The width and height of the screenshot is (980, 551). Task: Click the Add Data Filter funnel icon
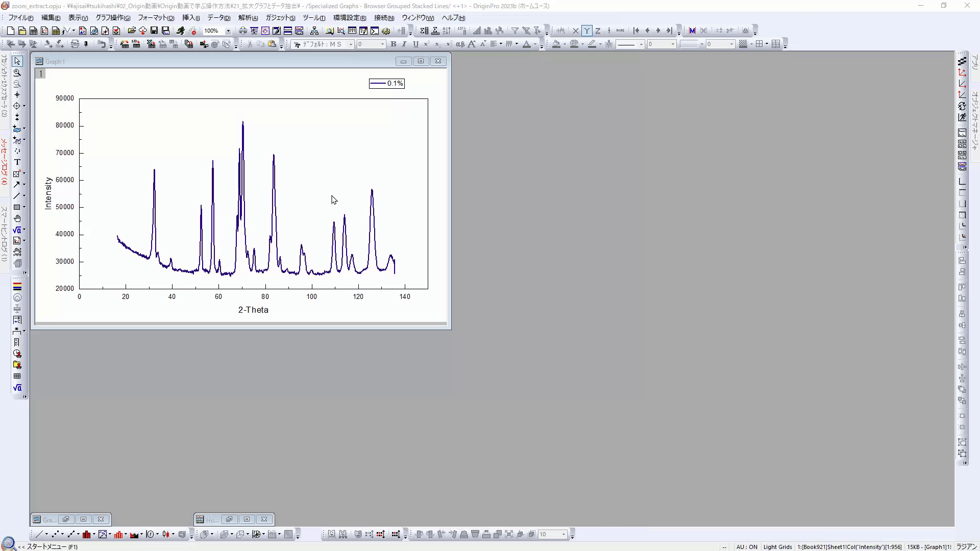515,31
